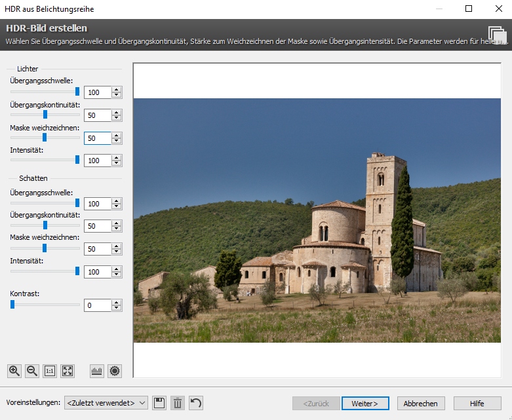Viewport: 512px width, 420px height.
Task: Click the Kontrast slider
Action: pyautogui.click(x=45, y=305)
